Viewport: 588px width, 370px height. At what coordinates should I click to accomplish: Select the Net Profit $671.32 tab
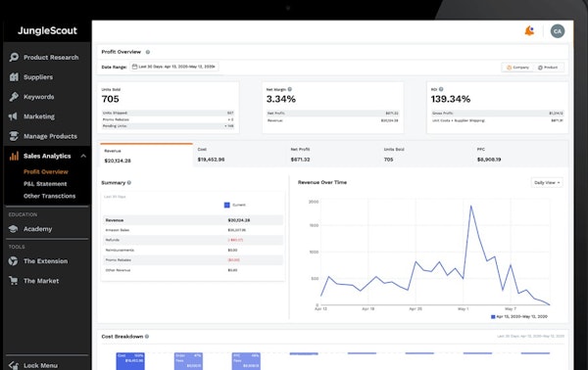tap(332, 155)
